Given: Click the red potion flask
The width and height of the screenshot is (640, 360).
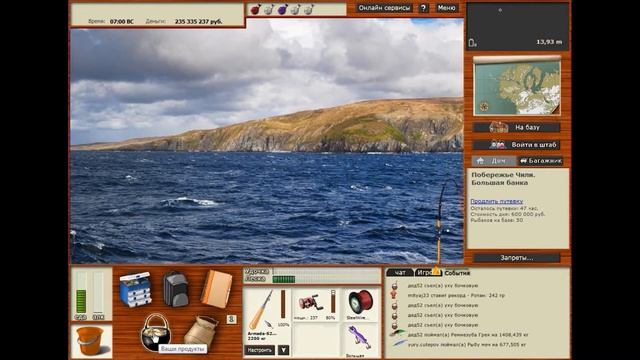Looking at the screenshot, I should click(x=255, y=9).
